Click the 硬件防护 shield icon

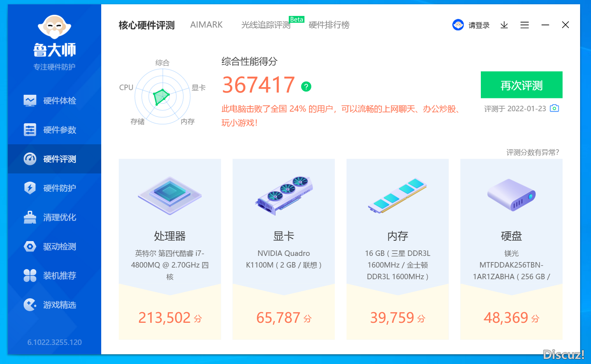pos(30,188)
